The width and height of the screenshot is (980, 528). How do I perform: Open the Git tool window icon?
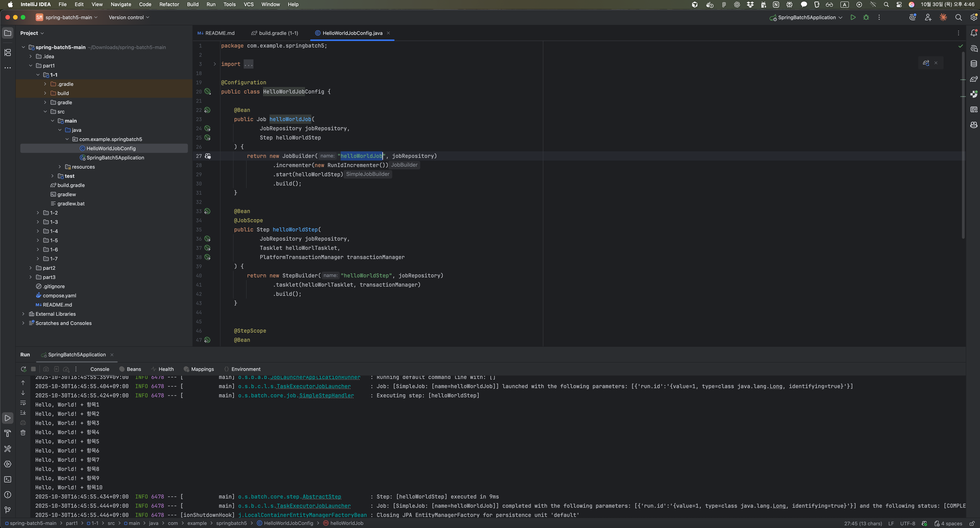[8, 510]
